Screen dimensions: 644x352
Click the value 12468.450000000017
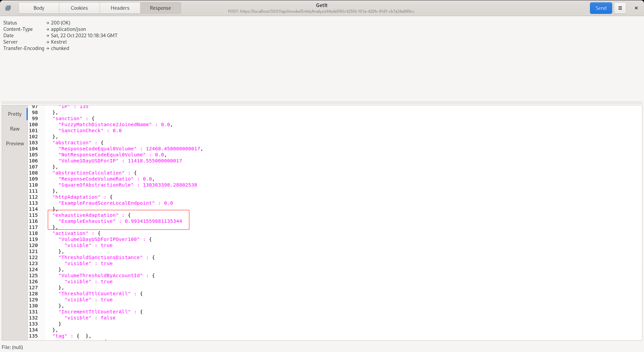(173, 149)
